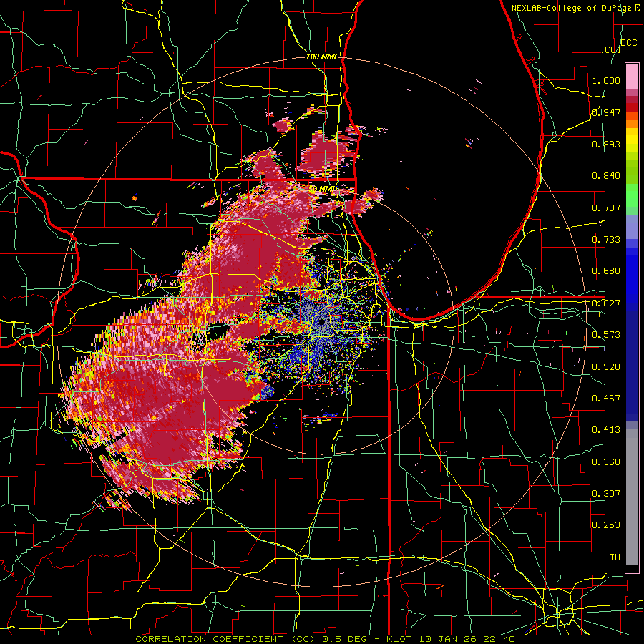Viewport: 644px width, 644px height.
Task: Select the orange legend color band
Action: [x=632, y=124]
